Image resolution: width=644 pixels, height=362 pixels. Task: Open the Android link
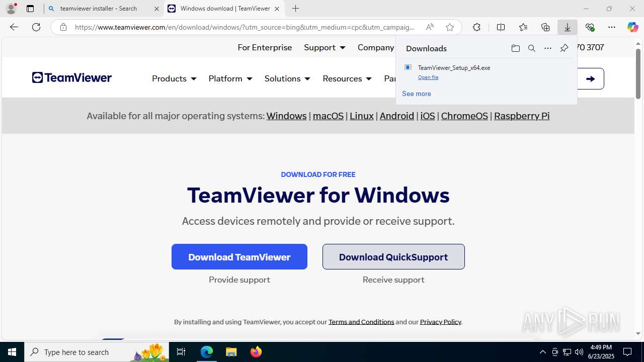[397, 116]
